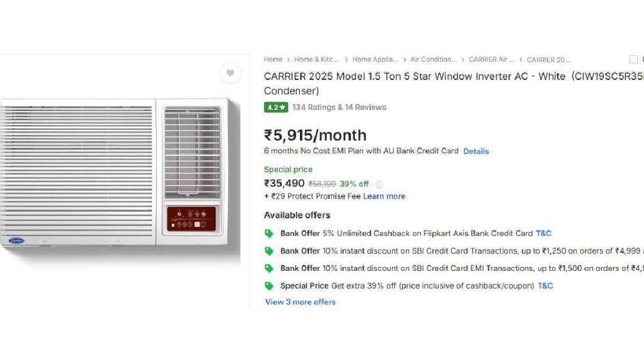Click the green 4.2 star rating badge
This screenshot has width=644, height=362.
coord(275,107)
